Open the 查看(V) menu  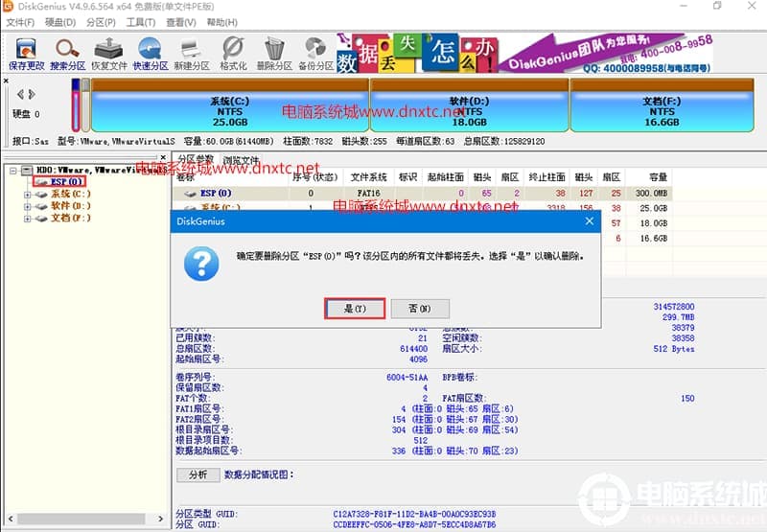pos(180,22)
